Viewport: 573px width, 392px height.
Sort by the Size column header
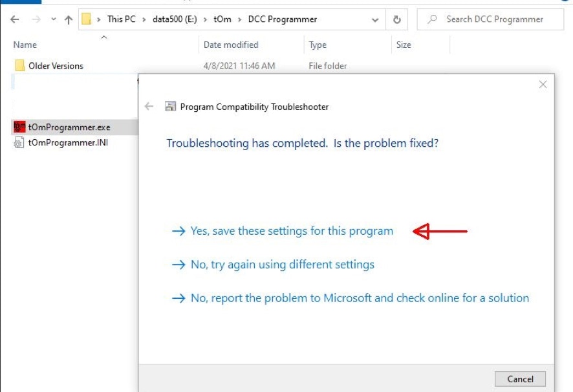pos(404,45)
